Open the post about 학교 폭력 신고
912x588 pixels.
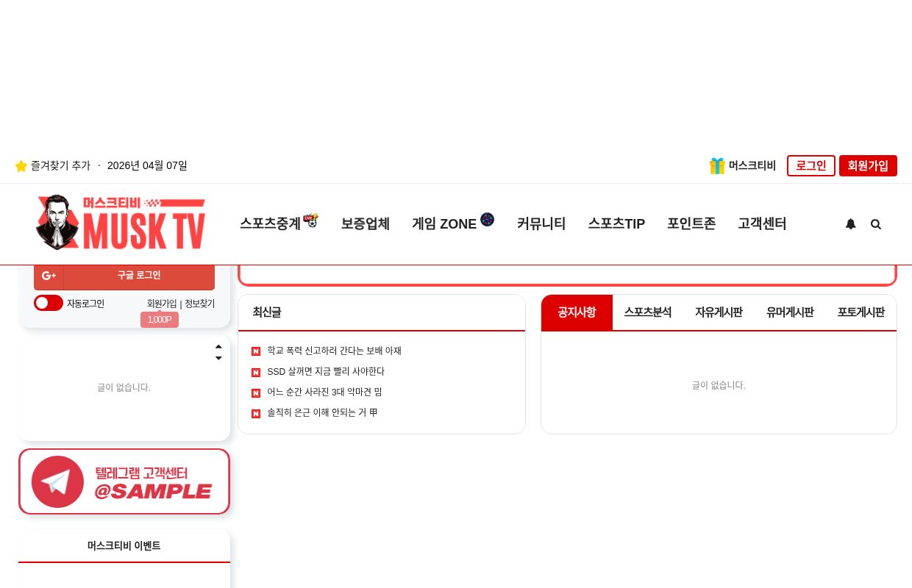(334, 351)
